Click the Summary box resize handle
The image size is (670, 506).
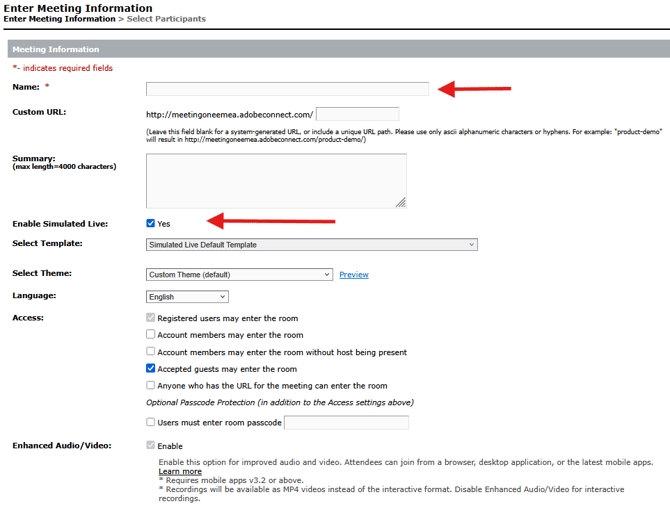pos(400,202)
